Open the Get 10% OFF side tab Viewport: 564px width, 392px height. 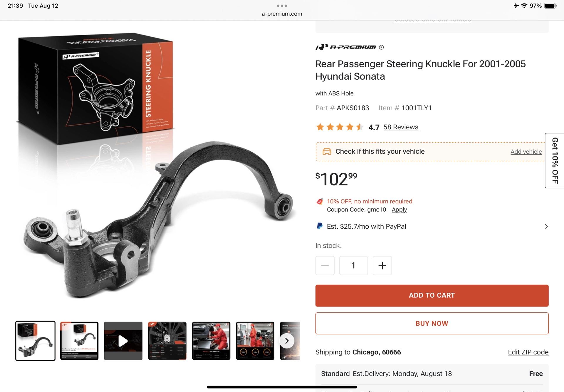click(555, 160)
